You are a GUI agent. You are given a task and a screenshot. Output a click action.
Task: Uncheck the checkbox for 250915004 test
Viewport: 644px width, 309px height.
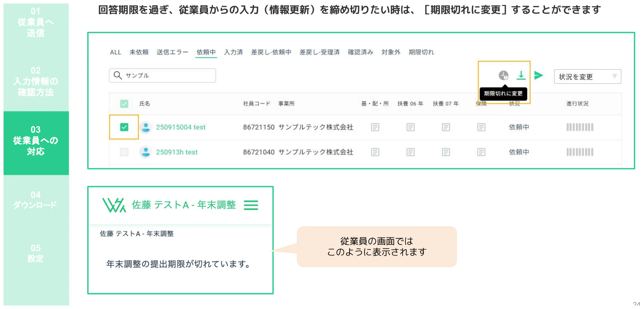[x=124, y=127]
